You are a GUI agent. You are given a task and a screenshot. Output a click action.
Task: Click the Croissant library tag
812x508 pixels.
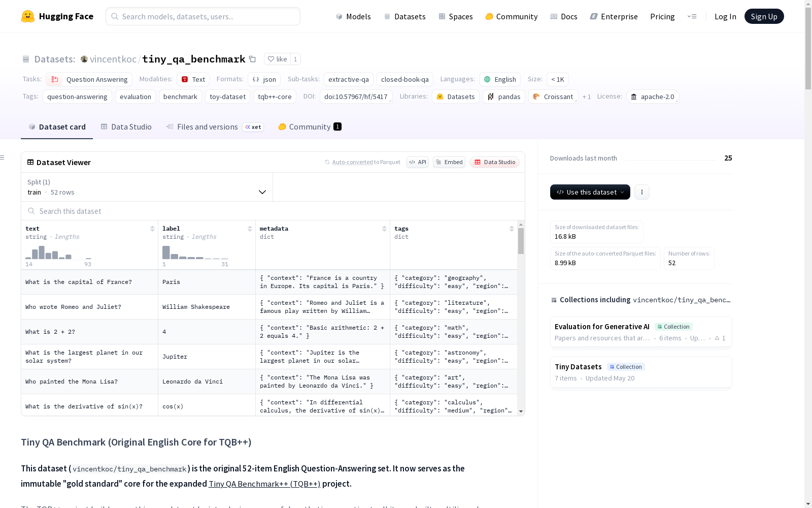tap(553, 97)
